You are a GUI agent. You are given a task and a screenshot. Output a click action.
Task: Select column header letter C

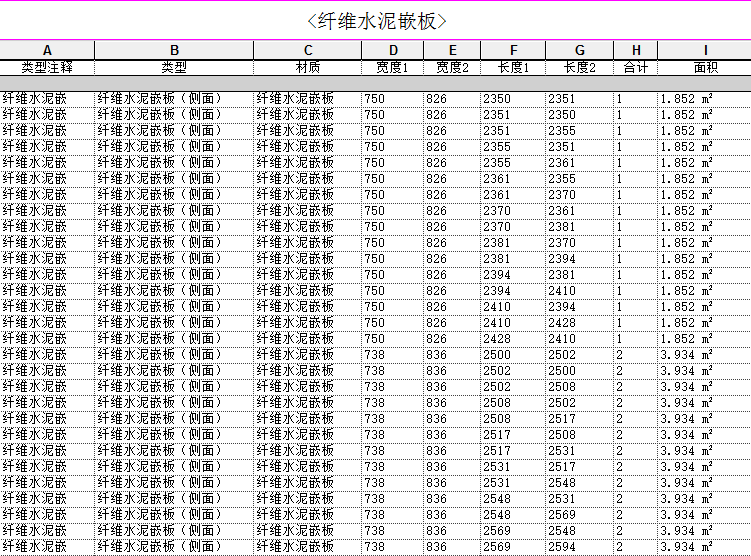[307, 50]
